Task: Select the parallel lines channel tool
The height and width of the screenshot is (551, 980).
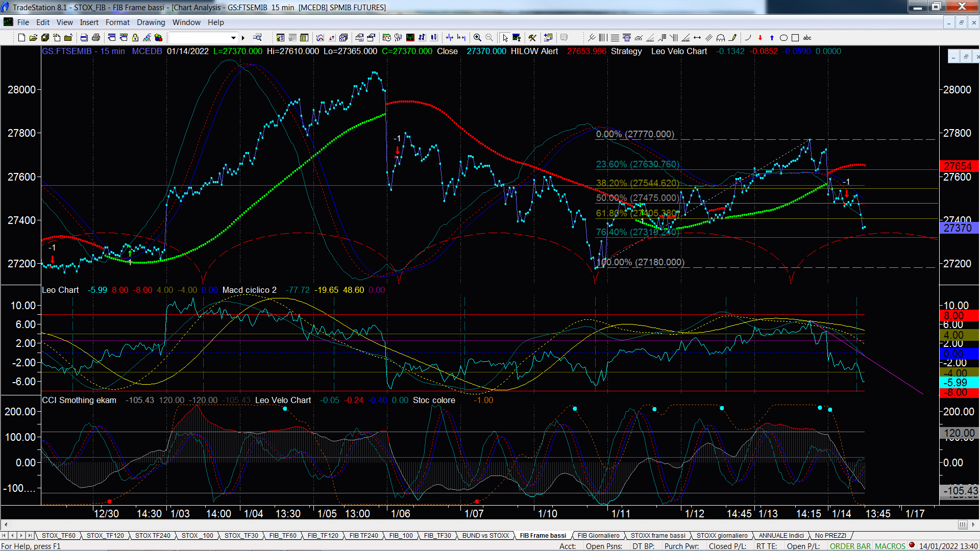Action: tap(708, 38)
